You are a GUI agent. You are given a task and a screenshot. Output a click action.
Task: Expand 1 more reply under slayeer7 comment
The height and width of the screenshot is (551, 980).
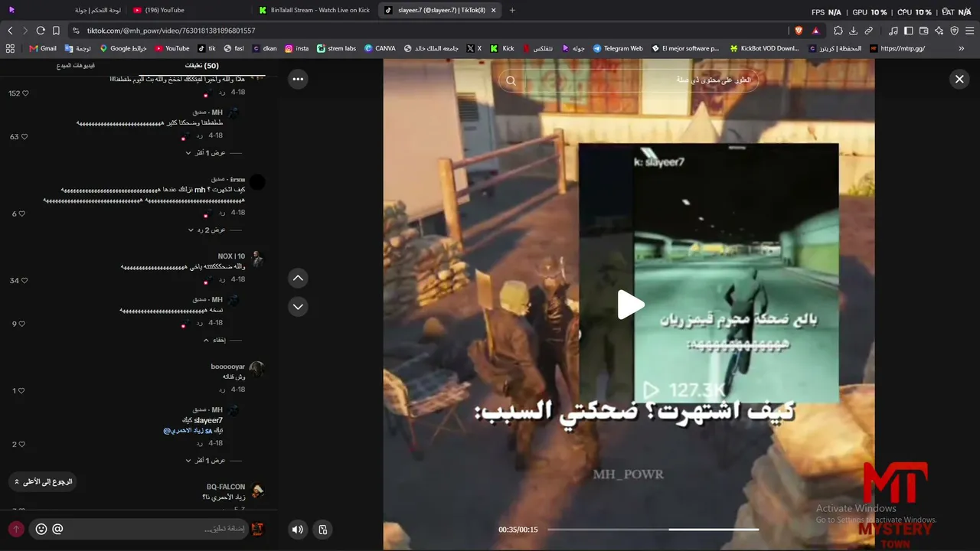click(206, 461)
